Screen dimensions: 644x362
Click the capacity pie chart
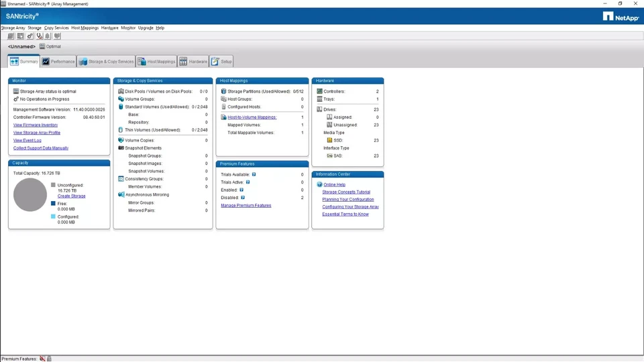click(30, 195)
